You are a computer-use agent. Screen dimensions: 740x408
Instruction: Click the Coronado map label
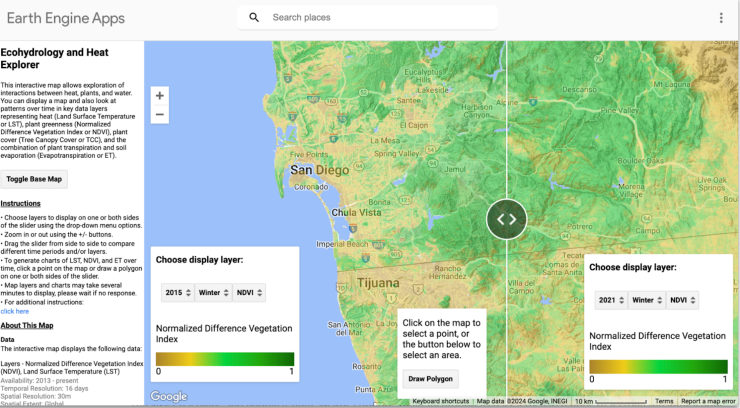(311, 187)
